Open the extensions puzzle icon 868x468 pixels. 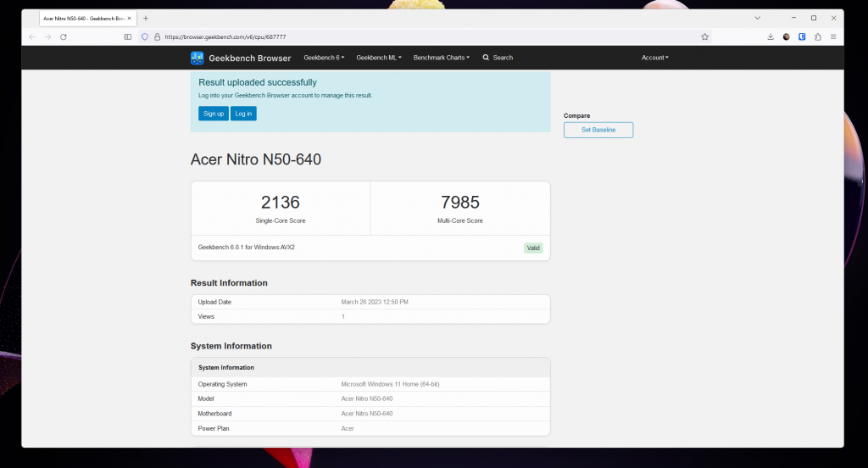click(x=818, y=37)
